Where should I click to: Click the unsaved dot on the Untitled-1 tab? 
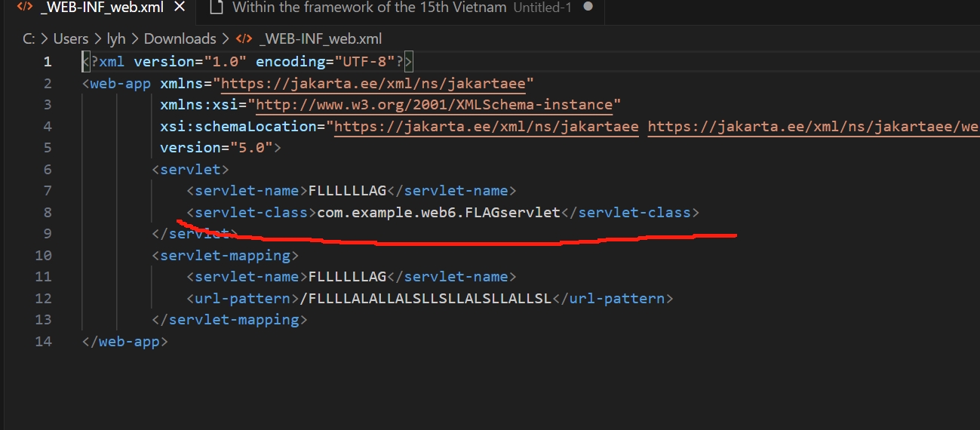588,8
